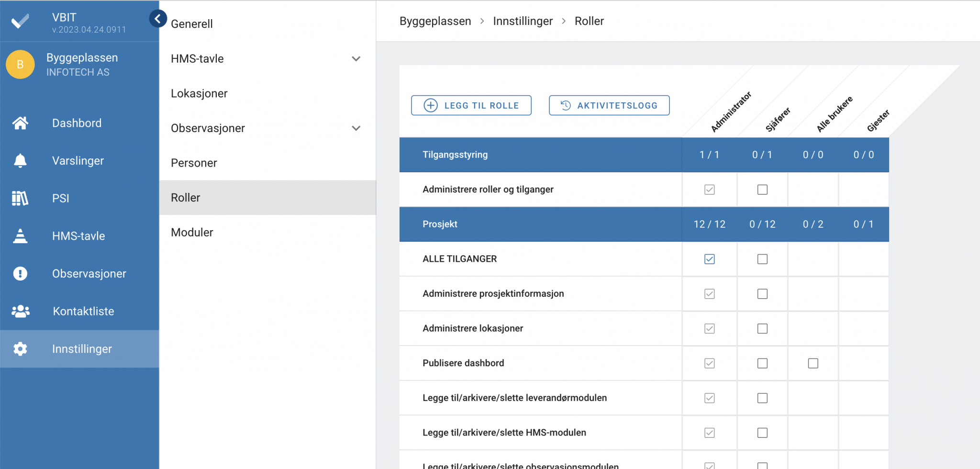
Task: Uncheck ALLE TILGANGER for Administrator
Action: coord(710,259)
